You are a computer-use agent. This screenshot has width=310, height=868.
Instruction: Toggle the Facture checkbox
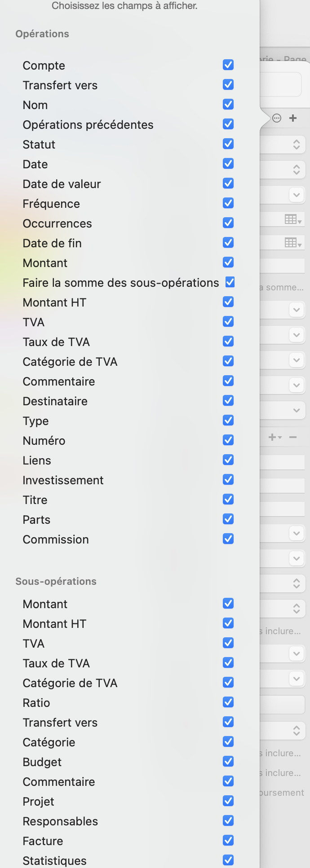[x=228, y=840]
